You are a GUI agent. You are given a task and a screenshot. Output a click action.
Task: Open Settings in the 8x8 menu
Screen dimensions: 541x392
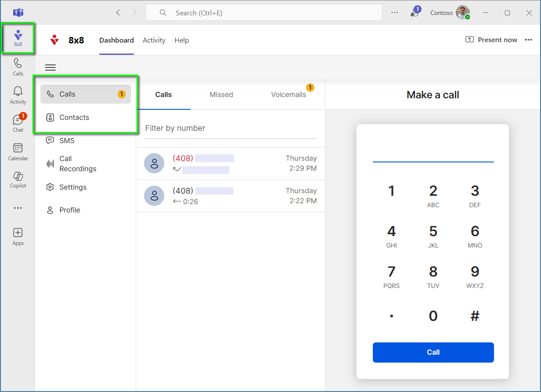73,187
